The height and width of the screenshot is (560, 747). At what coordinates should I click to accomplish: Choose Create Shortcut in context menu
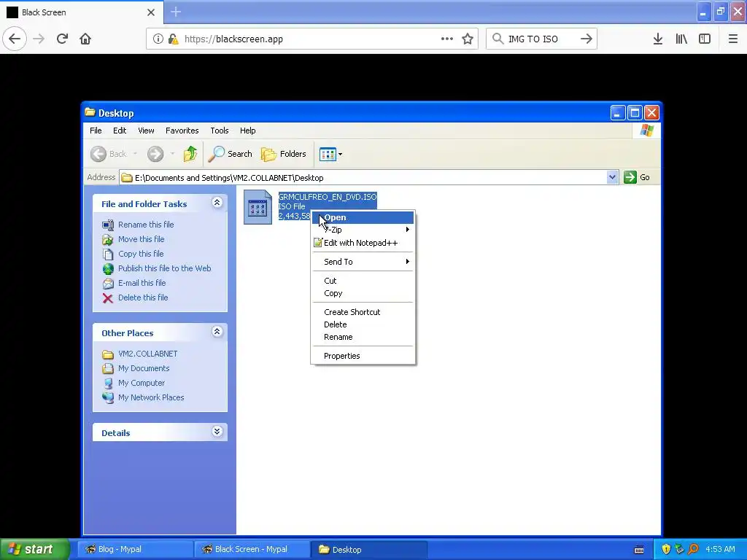(x=363, y=312)
